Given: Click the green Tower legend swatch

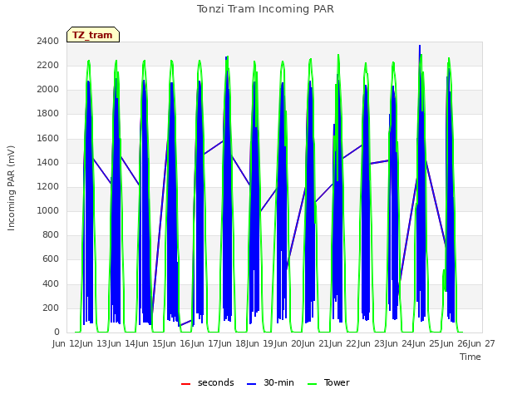Looking at the screenshot, I should pos(312,384).
